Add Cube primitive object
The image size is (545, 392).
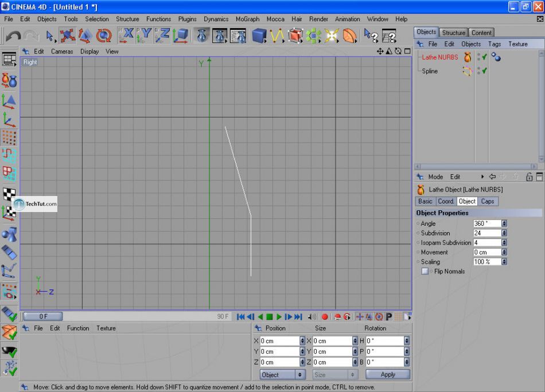pos(259,36)
